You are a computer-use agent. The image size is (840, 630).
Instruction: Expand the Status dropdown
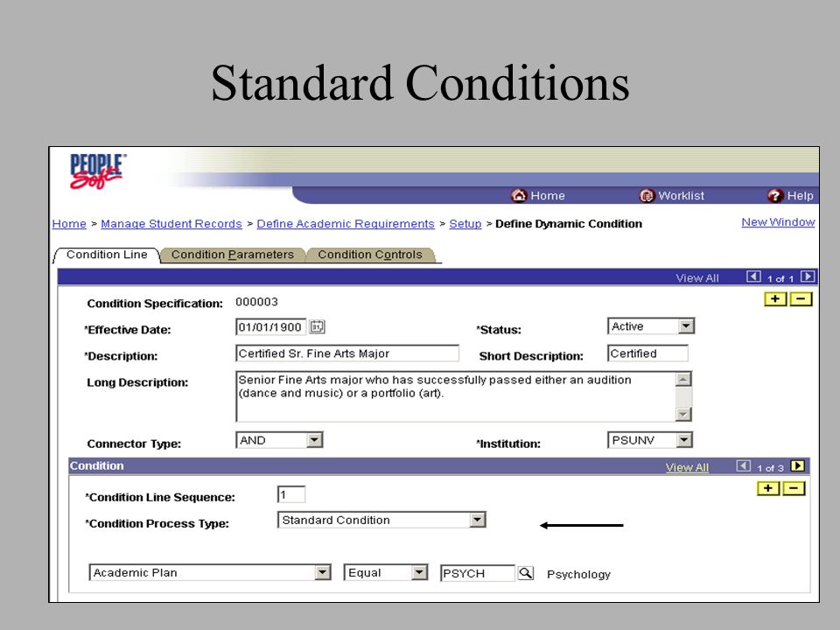686,326
